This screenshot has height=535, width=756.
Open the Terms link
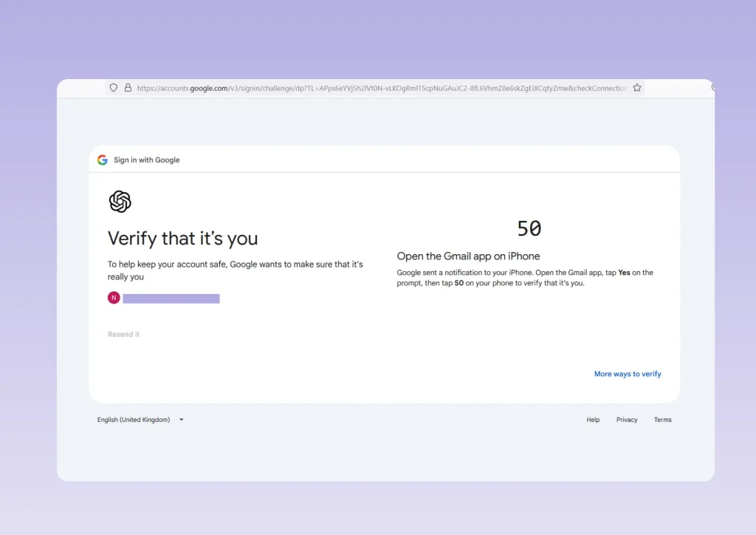pyautogui.click(x=663, y=420)
